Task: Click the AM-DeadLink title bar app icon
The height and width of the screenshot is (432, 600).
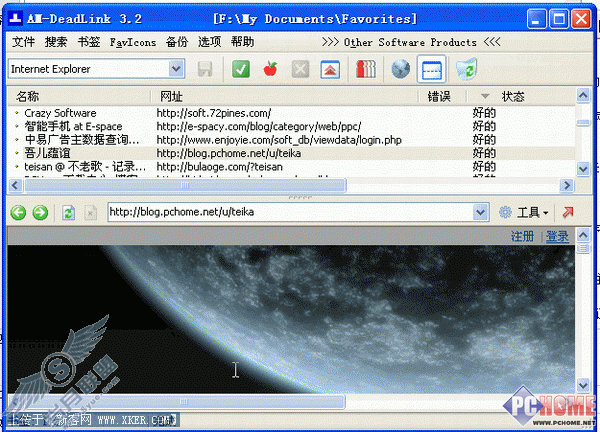Action: click(15, 18)
